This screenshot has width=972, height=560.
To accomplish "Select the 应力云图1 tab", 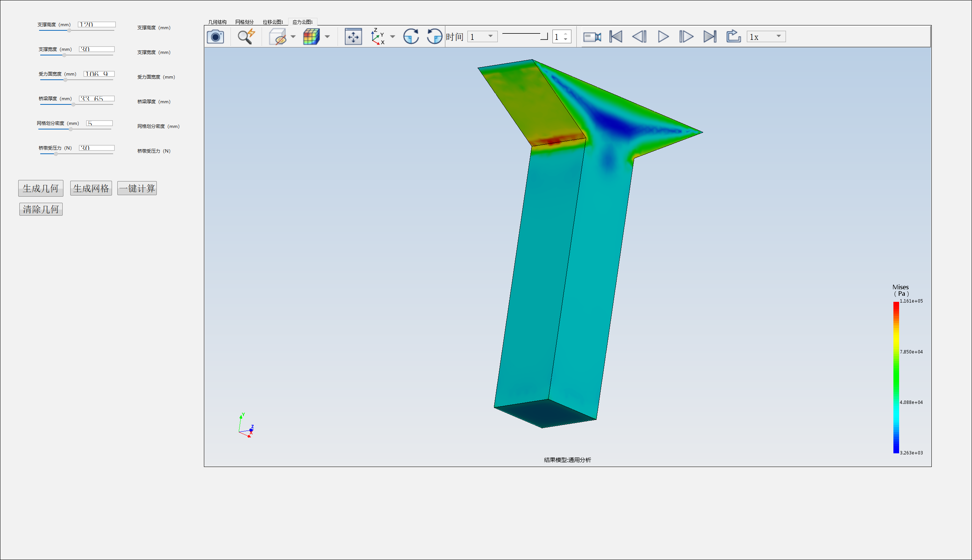I will click(x=303, y=22).
